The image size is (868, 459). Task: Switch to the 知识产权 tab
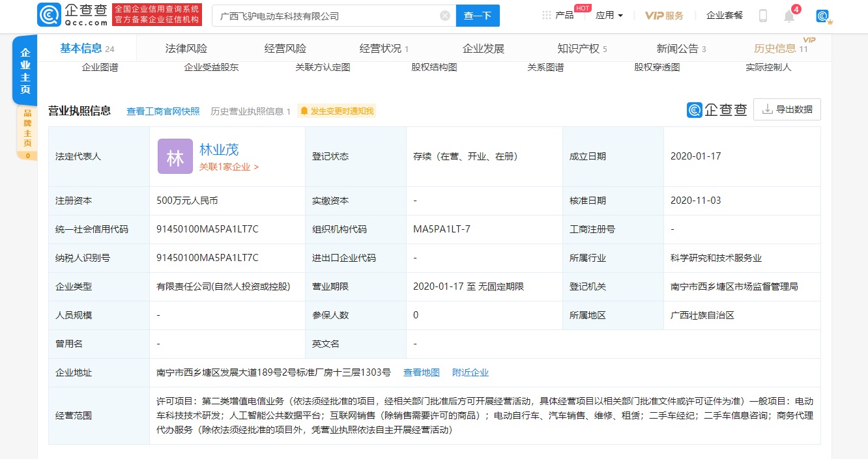point(582,48)
